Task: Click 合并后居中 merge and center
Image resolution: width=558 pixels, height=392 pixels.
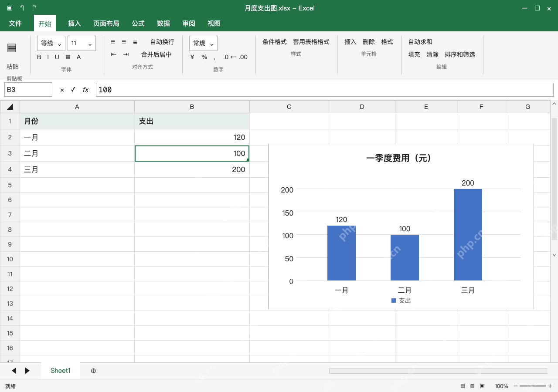Action: pos(157,54)
